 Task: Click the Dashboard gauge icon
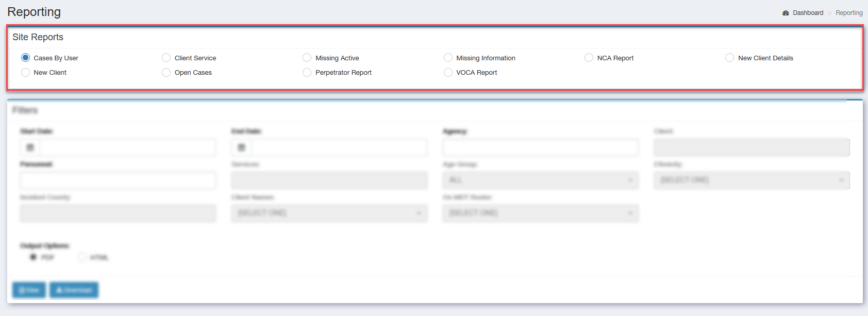[786, 13]
